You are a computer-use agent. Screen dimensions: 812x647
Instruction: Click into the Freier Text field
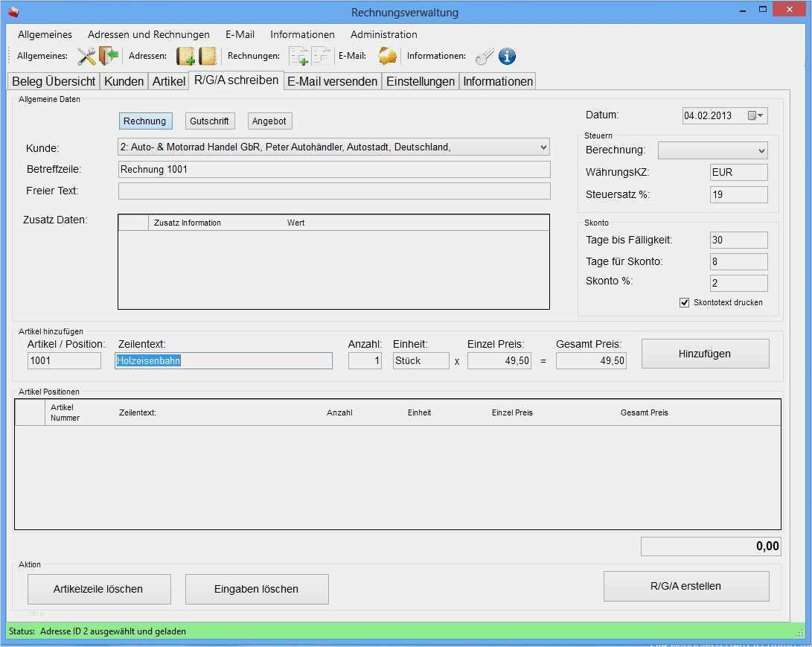334,191
